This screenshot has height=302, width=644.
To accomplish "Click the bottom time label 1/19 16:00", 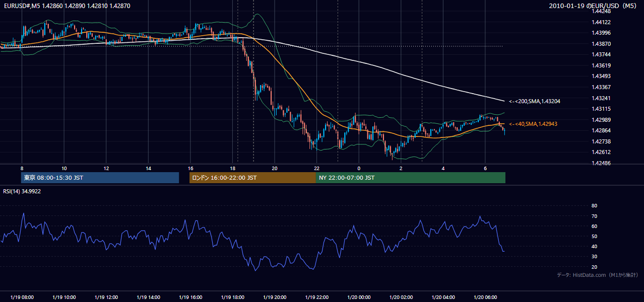I will (190, 297).
